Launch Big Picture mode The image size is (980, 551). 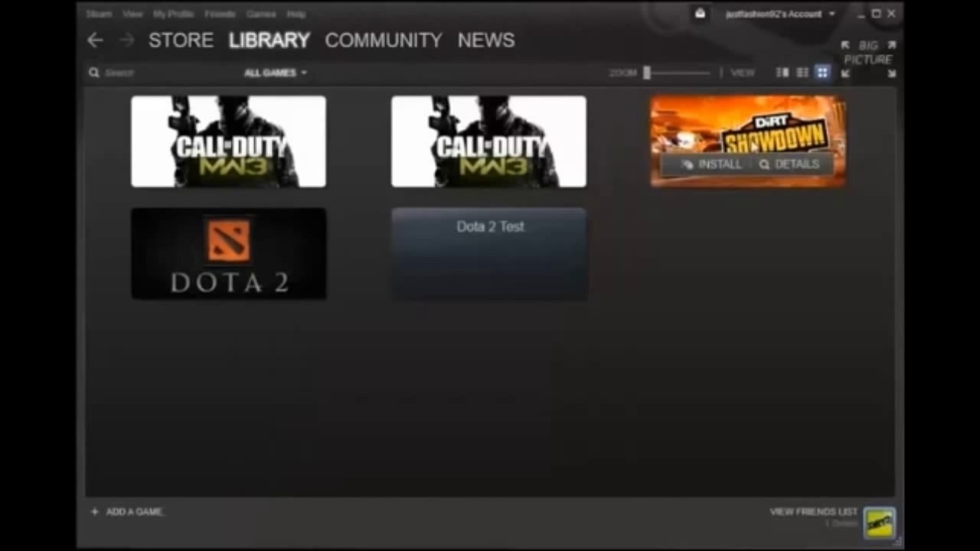[868, 59]
